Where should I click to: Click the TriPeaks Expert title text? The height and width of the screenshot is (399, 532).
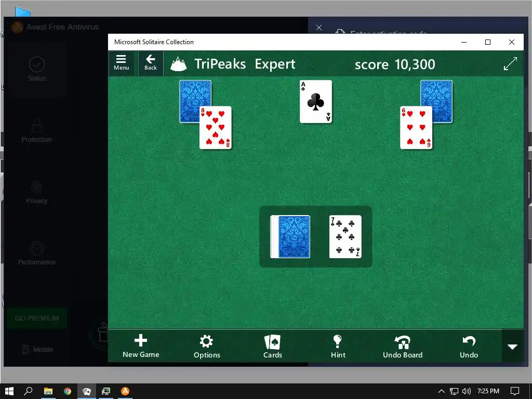[x=245, y=64]
